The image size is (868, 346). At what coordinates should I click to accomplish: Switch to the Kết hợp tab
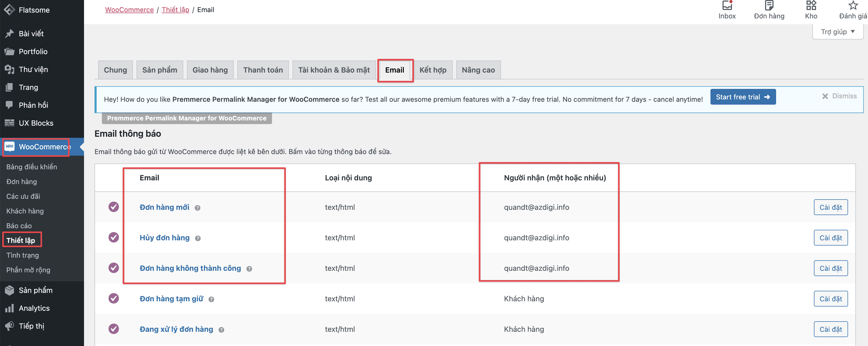(x=433, y=70)
